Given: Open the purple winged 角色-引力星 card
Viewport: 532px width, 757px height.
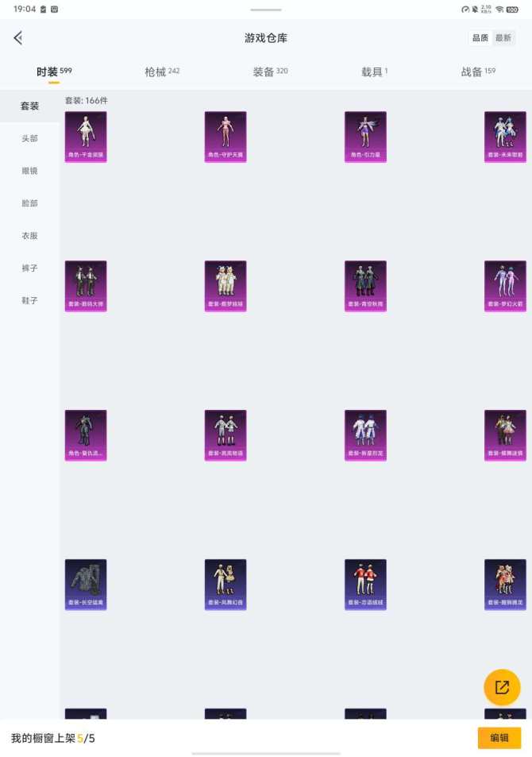Looking at the screenshot, I should click(x=365, y=137).
